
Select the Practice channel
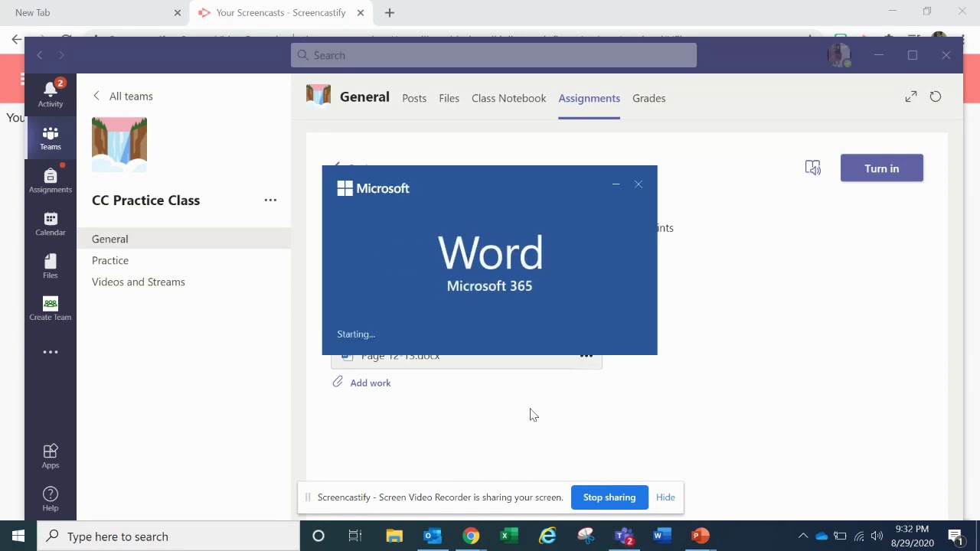184,260
